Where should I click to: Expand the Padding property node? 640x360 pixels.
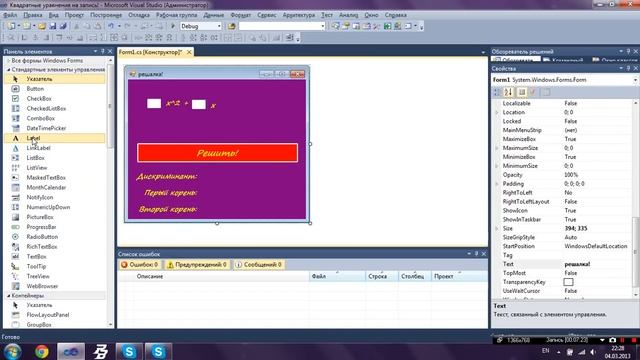[x=497, y=184]
